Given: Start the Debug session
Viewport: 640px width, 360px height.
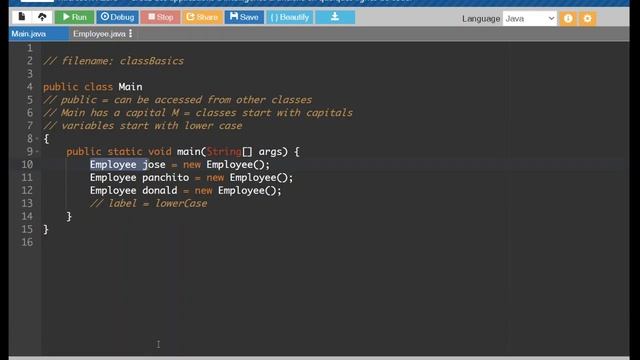Looking at the screenshot, I should 118,17.
